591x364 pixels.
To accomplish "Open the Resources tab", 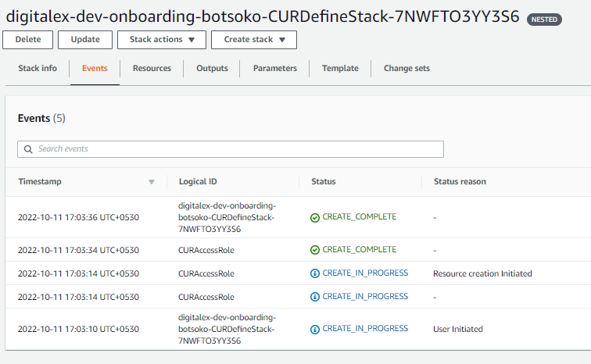I will pyautogui.click(x=152, y=69).
